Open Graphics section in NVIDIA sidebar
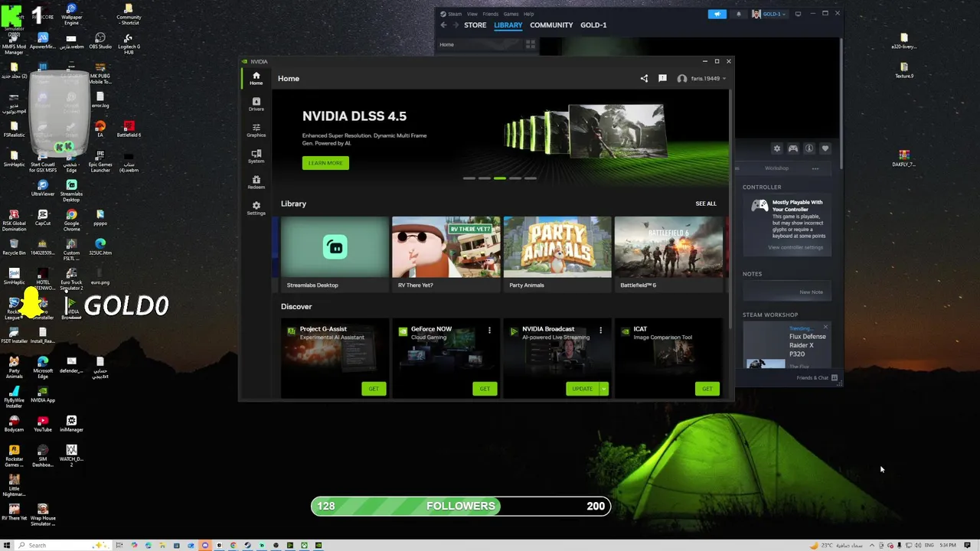The height and width of the screenshot is (551, 980). pos(256,130)
